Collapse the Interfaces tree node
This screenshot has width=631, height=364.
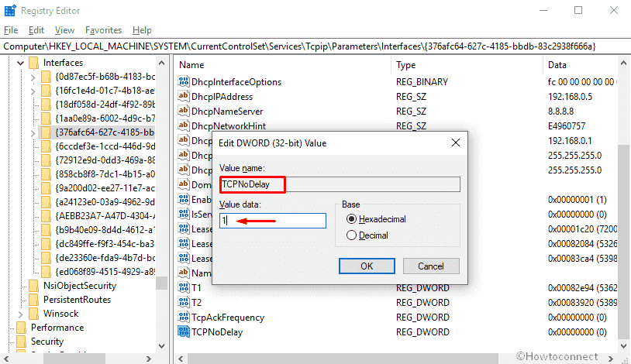(19, 63)
